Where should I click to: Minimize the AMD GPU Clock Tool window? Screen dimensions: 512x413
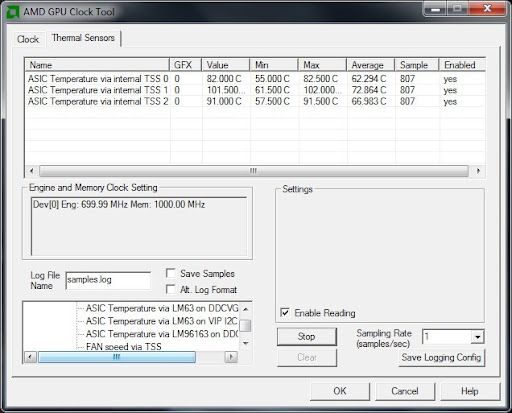pyautogui.click(x=435, y=9)
